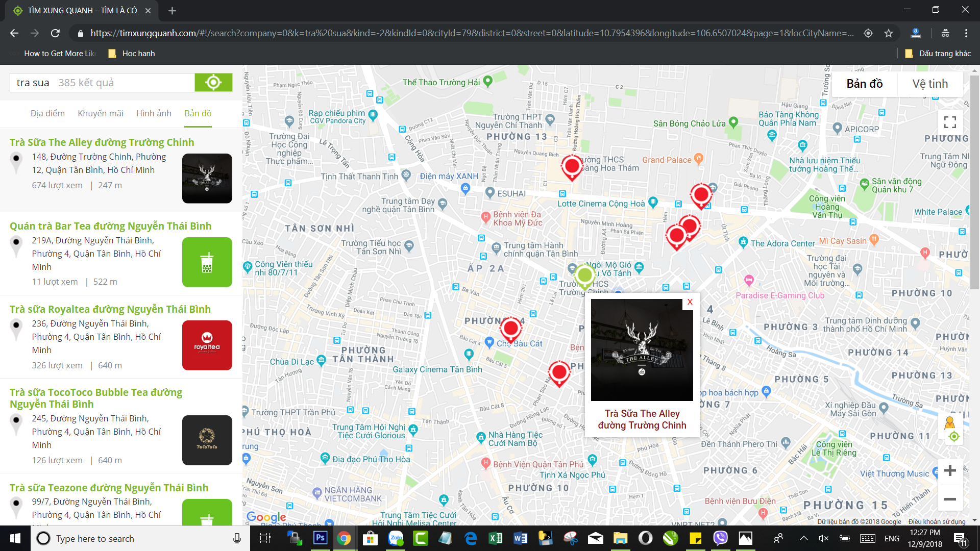The image size is (980, 551).
Task: Zoom out the map with minus button
Action: (950, 499)
